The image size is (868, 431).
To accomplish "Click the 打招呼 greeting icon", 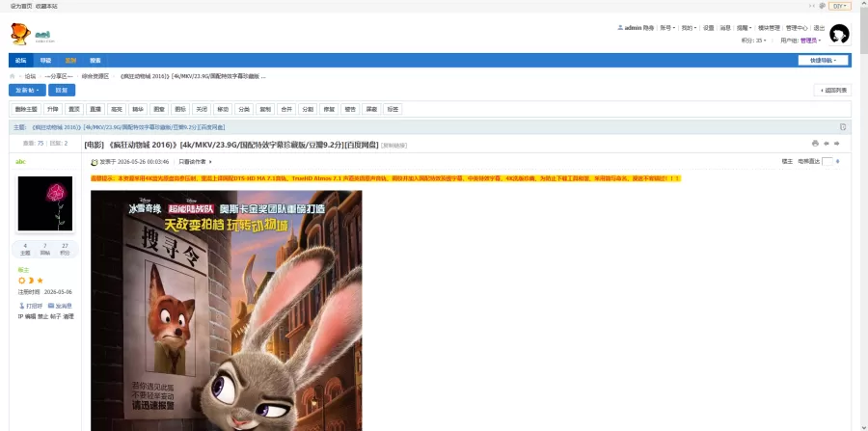I will pyautogui.click(x=21, y=306).
